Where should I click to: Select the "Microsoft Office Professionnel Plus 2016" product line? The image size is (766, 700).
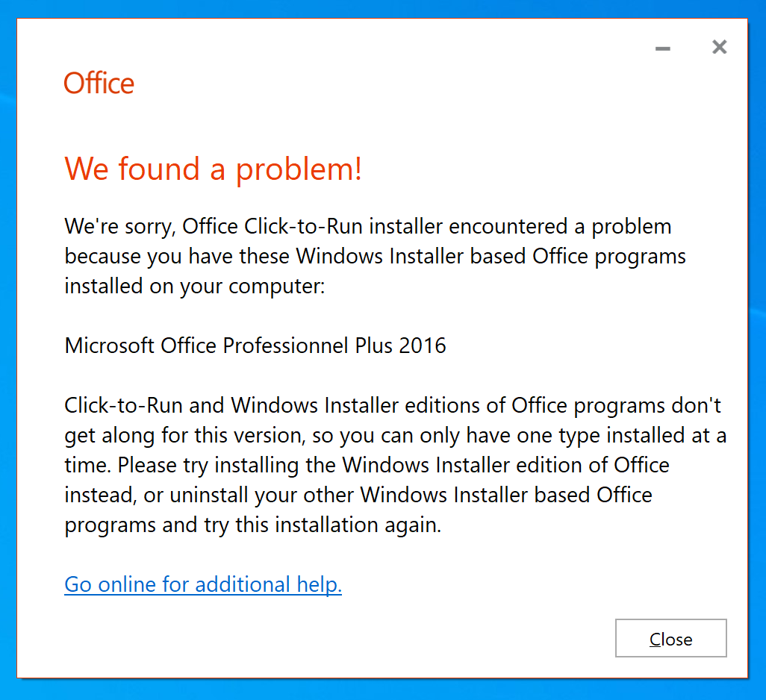[x=255, y=346]
